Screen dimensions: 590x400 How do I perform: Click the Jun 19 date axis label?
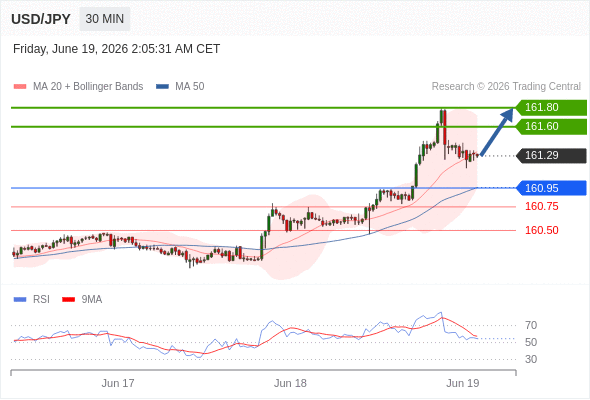click(463, 383)
